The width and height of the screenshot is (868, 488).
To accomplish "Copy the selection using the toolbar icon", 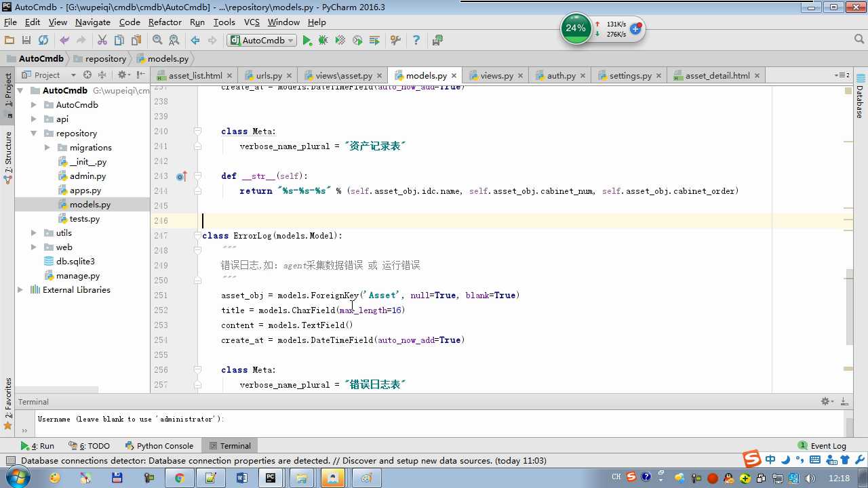I will point(119,40).
